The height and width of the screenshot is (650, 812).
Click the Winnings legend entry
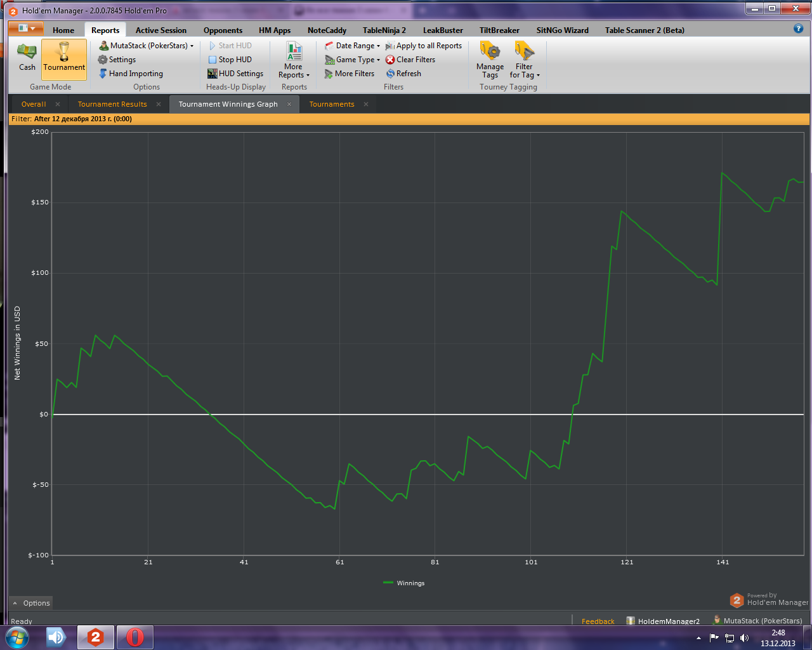(x=404, y=583)
